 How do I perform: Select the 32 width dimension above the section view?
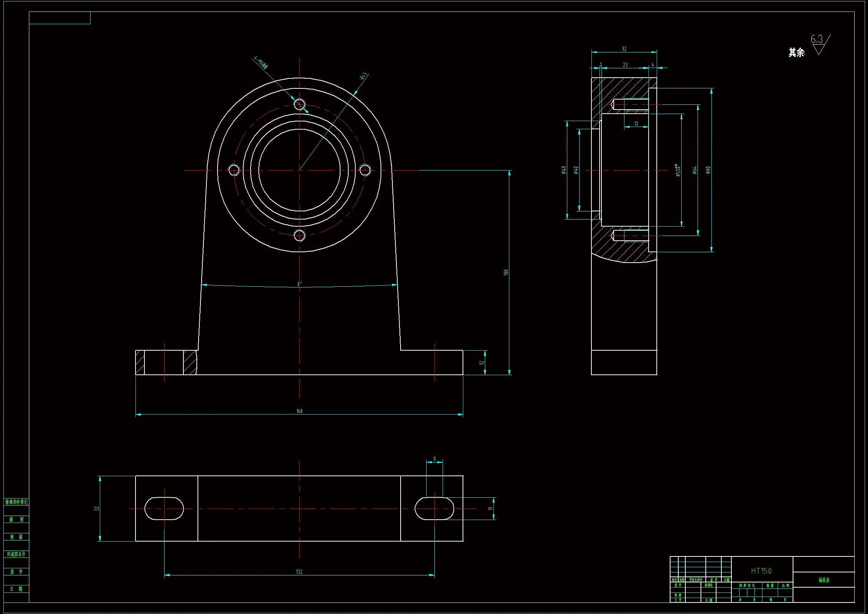tap(624, 49)
